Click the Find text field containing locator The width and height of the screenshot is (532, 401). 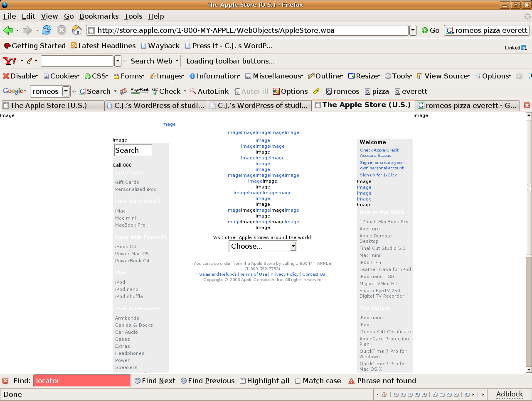[x=82, y=381]
